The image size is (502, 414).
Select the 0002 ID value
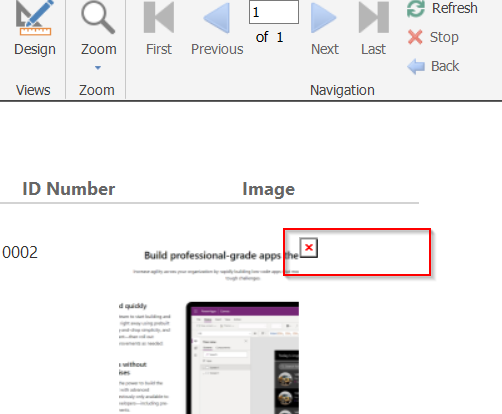tap(20, 252)
